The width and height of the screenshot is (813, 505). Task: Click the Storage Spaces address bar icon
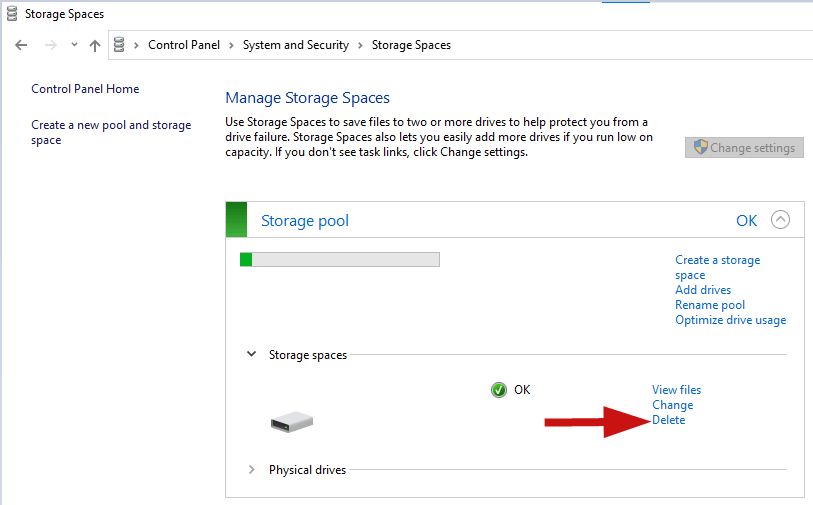coord(119,45)
